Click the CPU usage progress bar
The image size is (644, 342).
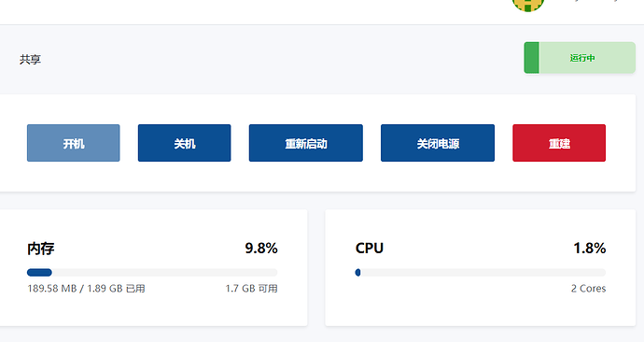coord(481,272)
